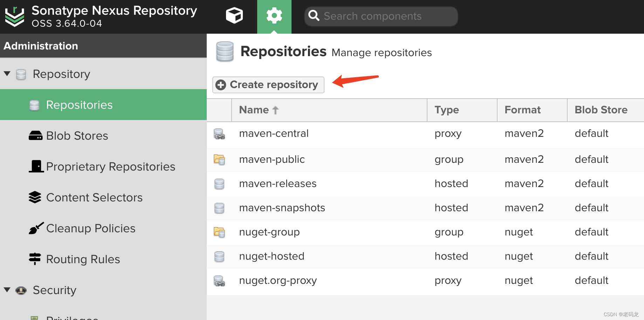Click the Repository folder database icon
This screenshot has width=644, height=320.
[x=21, y=74]
